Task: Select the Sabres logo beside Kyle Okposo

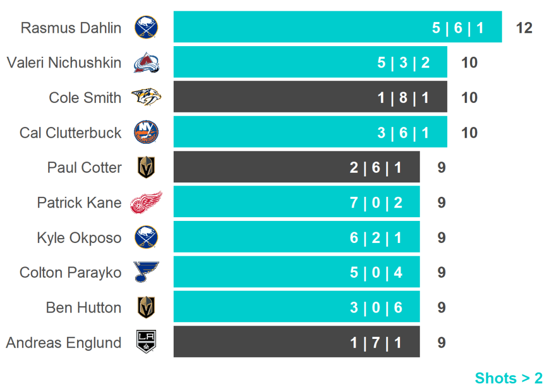Action: coord(146,238)
